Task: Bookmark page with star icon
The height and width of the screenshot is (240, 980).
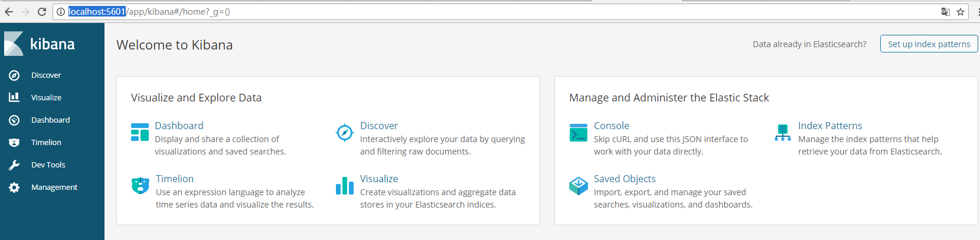Action: click(961, 12)
